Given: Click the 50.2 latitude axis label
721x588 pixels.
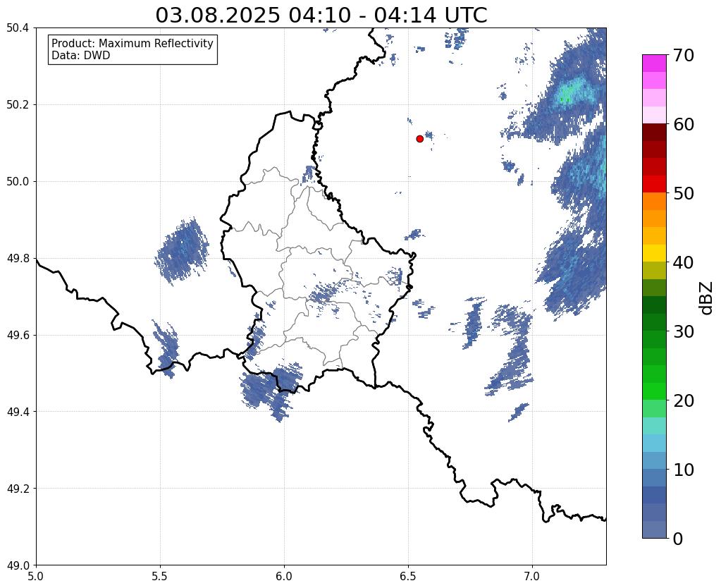Looking at the screenshot, I should coord(18,105).
